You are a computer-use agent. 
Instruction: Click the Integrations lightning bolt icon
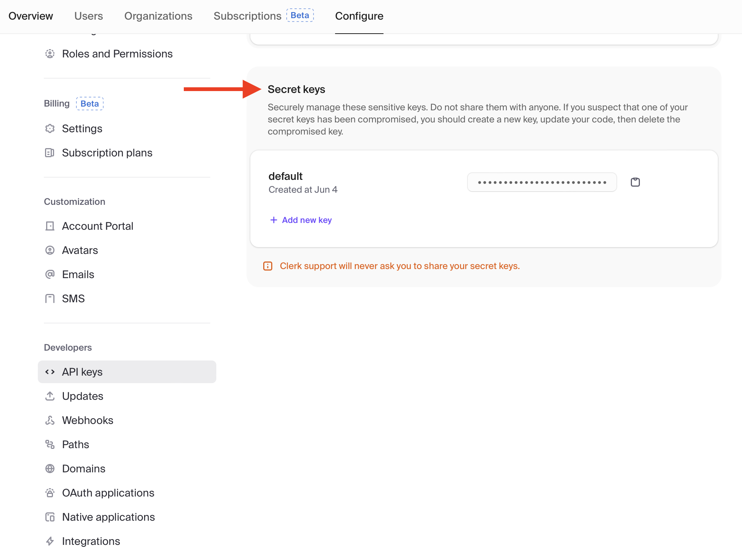(x=50, y=541)
